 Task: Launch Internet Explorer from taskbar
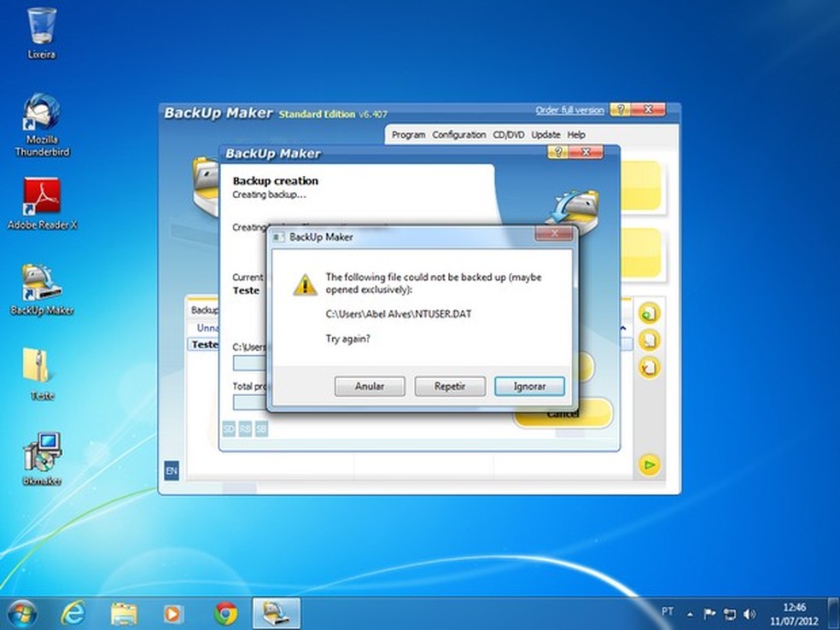tap(73, 614)
